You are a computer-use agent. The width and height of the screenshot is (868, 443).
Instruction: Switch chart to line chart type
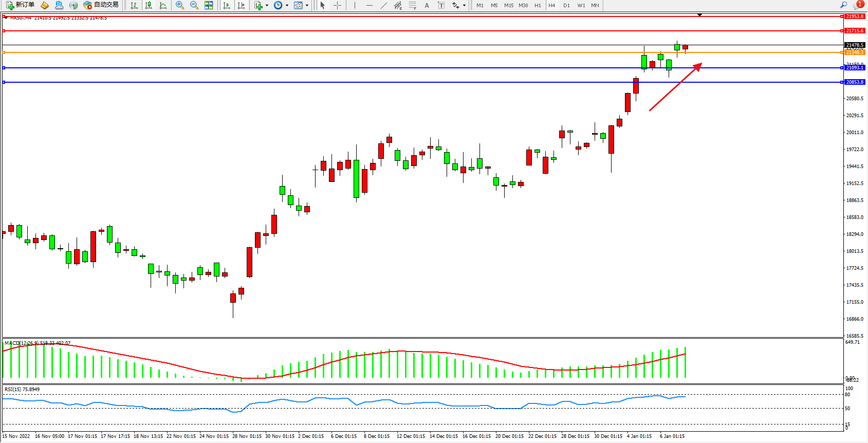163,5
